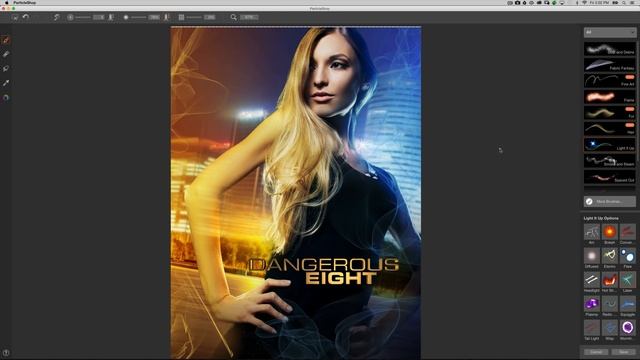Click the Cancel button

click(596, 352)
